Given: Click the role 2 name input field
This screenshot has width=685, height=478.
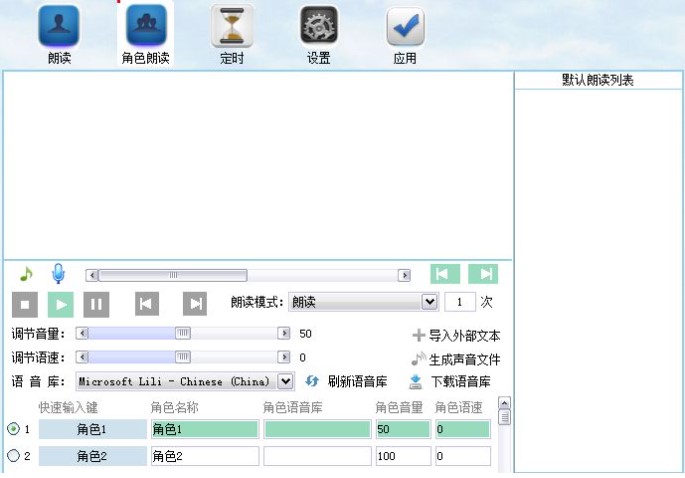Looking at the screenshot, I should click(204, 456).
